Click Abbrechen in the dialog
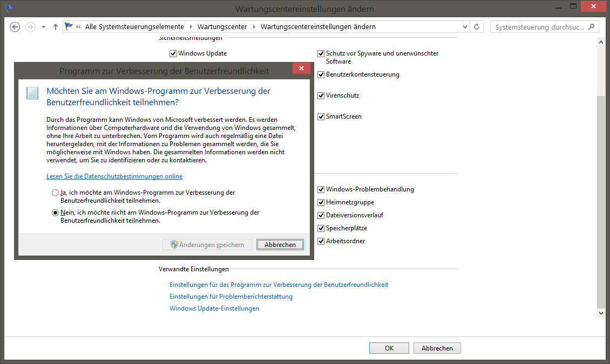This screenshot has width=610, height=364. coord(280,245)
